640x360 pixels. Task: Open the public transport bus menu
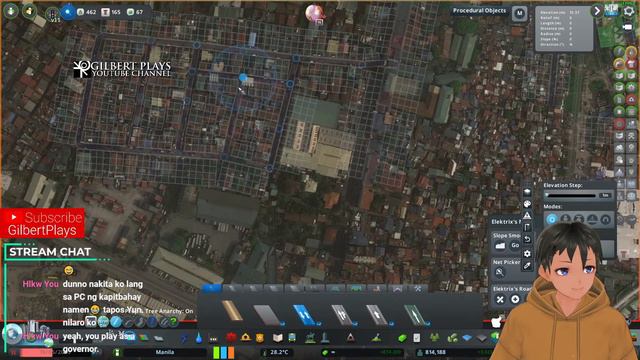tap(292, 338)
